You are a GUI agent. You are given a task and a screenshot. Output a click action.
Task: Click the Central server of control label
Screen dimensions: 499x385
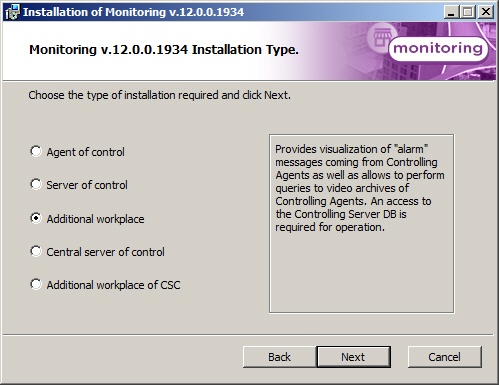click(105, 252)
